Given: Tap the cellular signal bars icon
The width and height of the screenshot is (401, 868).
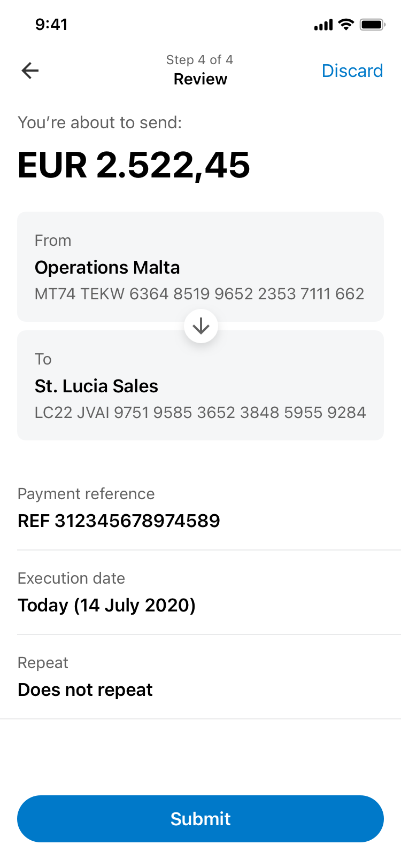Looking at the screenshot, I should [323, 25].
